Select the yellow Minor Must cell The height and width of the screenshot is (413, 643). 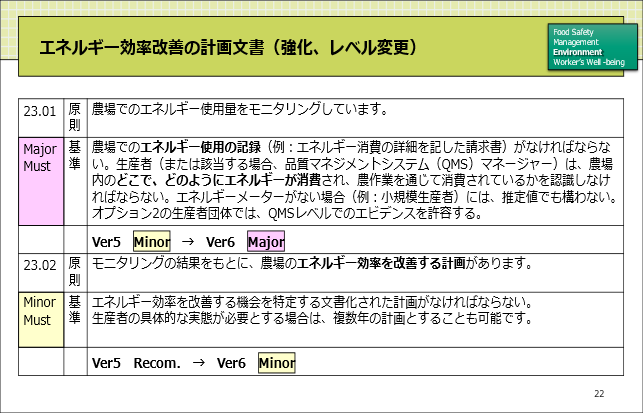coord(41,320)
